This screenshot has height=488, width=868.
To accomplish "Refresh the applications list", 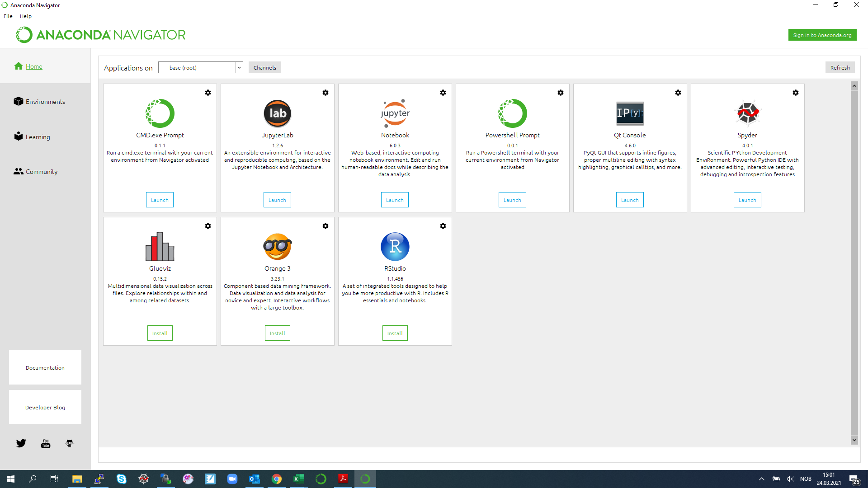I will pyautogui.click(x=840, y=68).
